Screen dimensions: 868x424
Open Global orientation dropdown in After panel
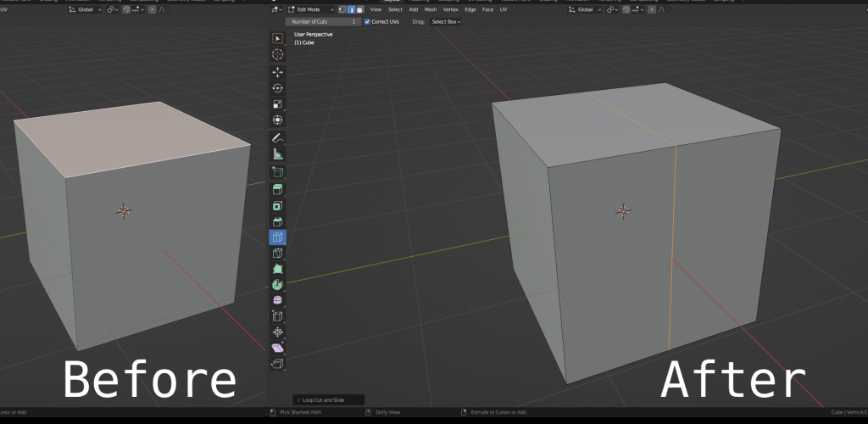(585, 9)
